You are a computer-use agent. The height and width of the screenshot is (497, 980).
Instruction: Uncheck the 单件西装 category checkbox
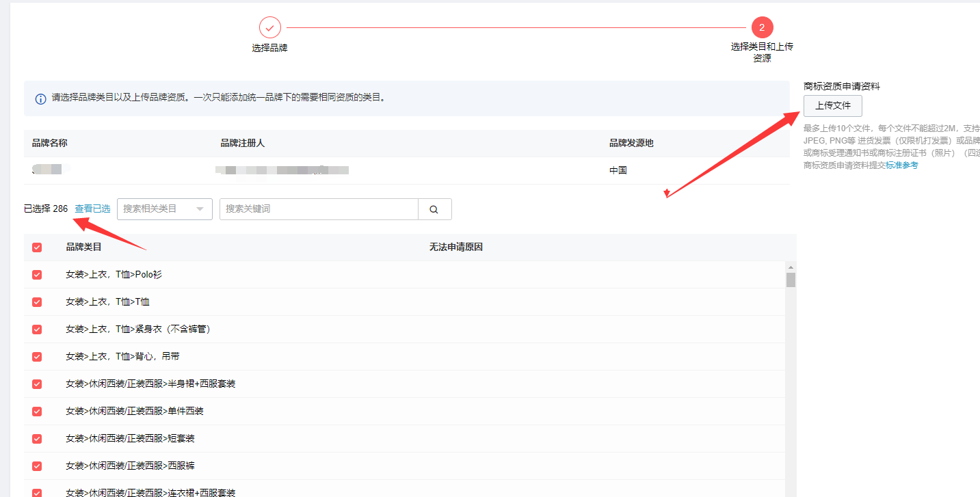click(36, 411)
